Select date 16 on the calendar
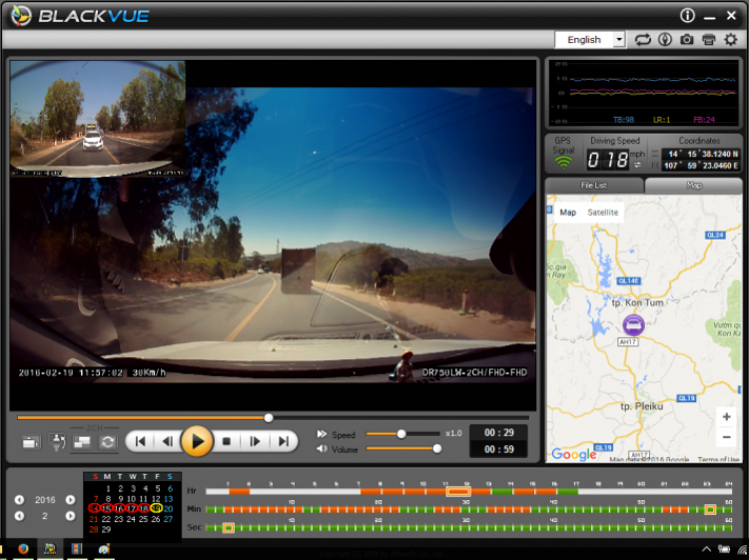749x560 pixels. (x=120, y=508)
